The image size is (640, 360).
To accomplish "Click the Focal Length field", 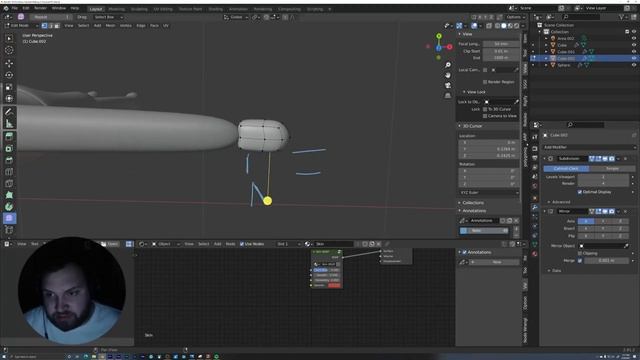I will 501,44.
